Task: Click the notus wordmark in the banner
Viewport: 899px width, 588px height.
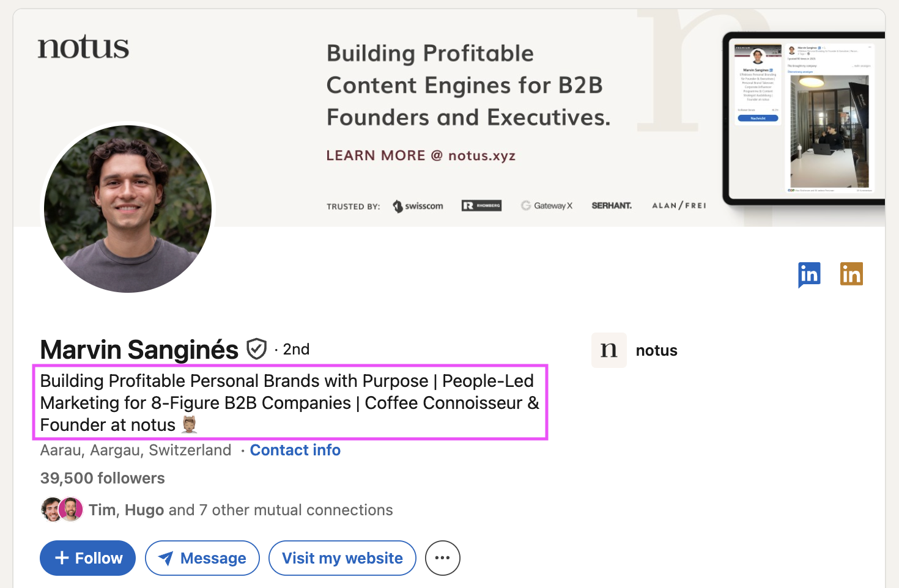Action: pos(84,48)
